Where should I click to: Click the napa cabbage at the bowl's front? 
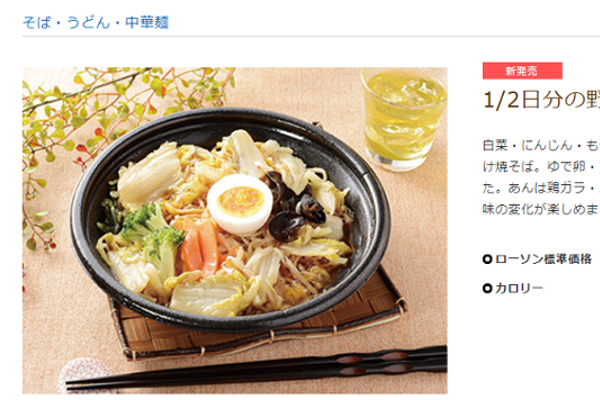(x=209, y=295)
